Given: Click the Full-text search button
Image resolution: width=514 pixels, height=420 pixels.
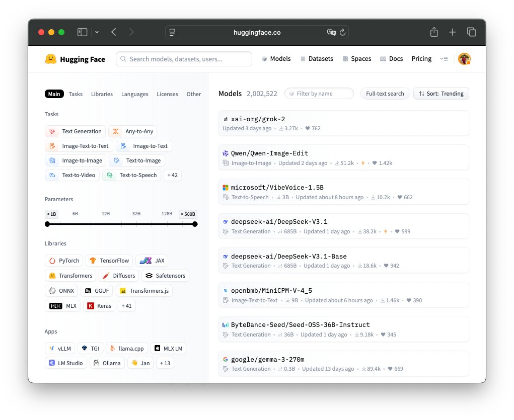Looking at the screenshot, I should click(x=385, y=94).
